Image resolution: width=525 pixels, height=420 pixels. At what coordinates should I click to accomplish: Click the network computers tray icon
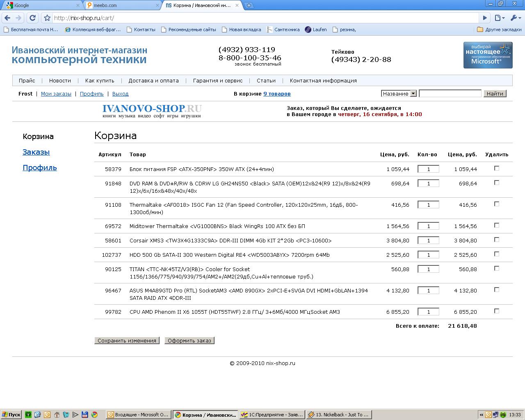[495, 415]
